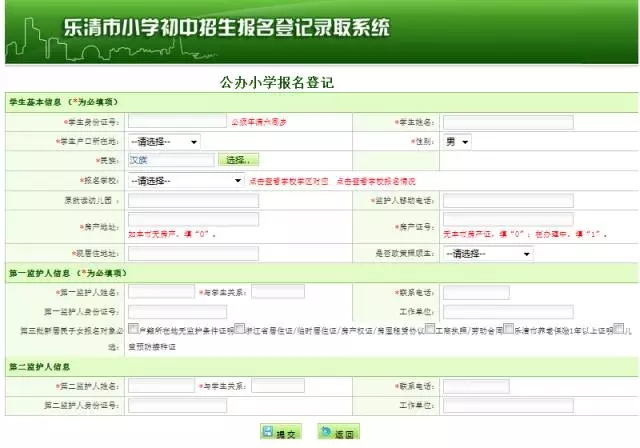Click the 提交 submit button
Screen dimensions: 640x448
[x=280, y=432]
